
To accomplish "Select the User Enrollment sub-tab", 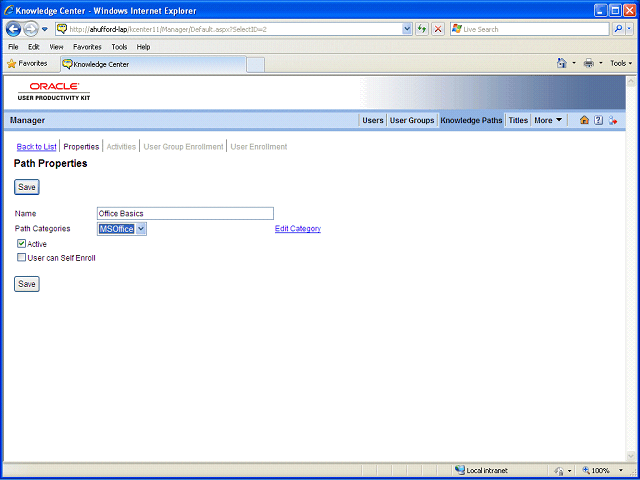I will point(259,147).
